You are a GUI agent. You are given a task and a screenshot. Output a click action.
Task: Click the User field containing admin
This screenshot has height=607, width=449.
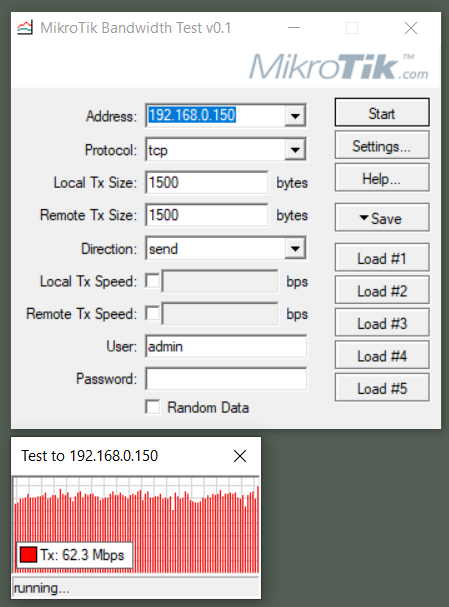(x=226, y=346)
